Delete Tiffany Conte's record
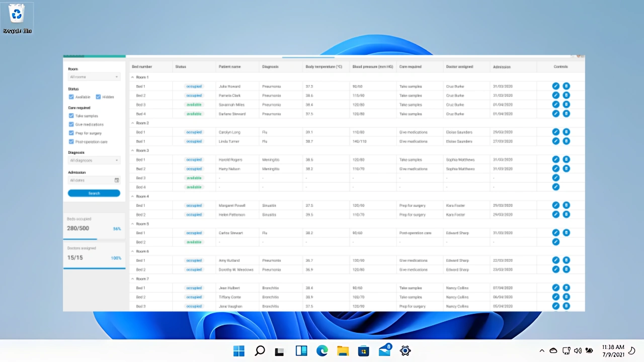Image resolution: width=644 pixels, height=362 pixels. [x=566, y=297]
